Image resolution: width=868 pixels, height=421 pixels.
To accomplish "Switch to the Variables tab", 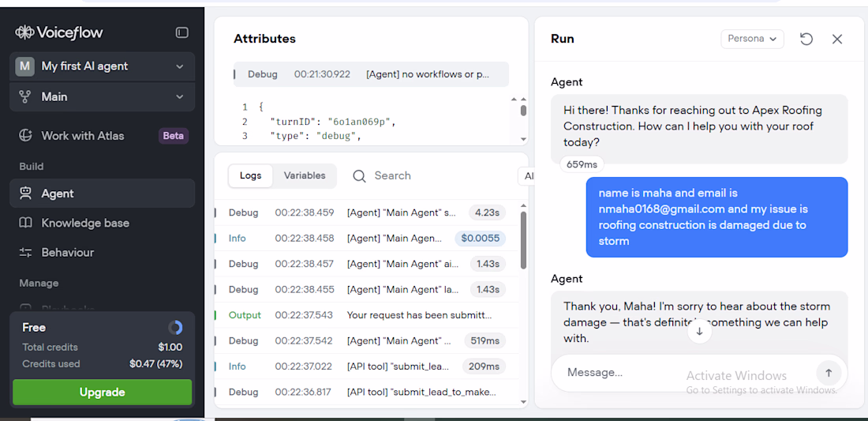I will [x=305, y=175].
